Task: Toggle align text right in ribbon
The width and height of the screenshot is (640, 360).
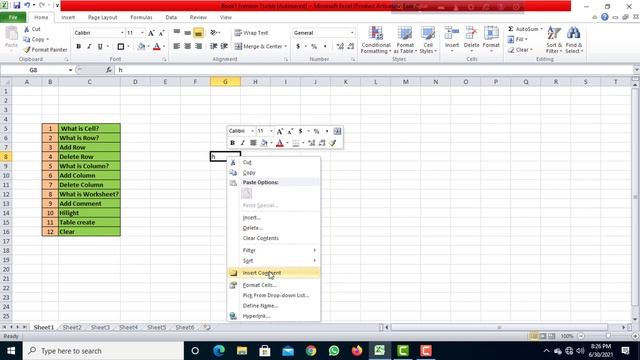Action: pos(198,47)
